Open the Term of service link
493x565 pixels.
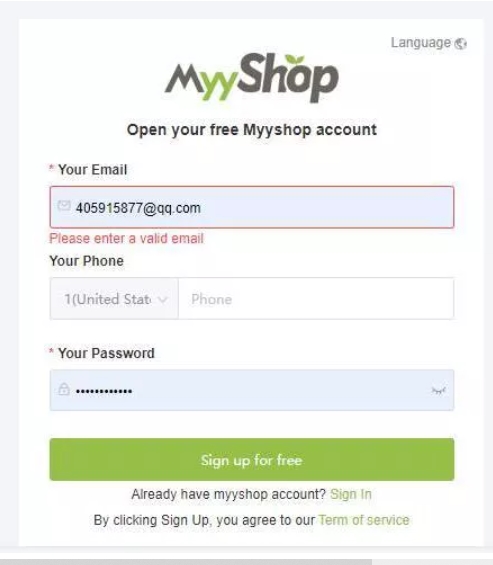click(364, 520)
